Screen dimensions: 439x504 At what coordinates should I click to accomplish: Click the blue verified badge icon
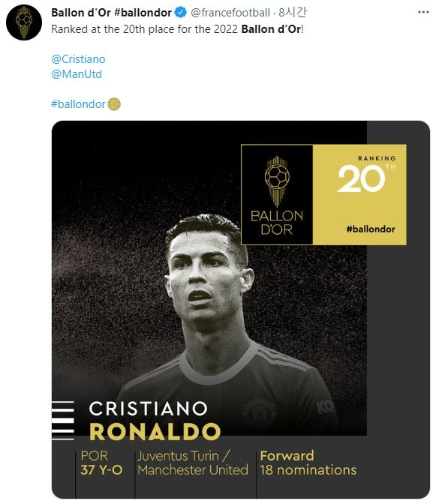click(180, 13)
